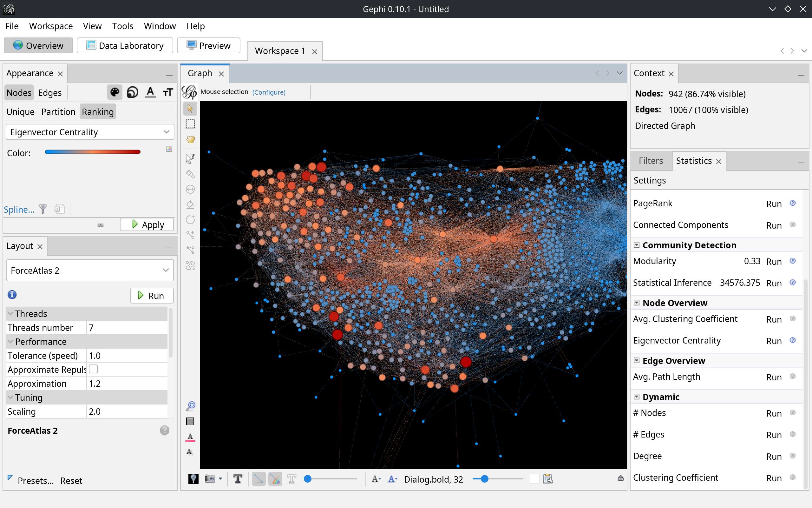The height and width of the screenshot is (508, 812).
Task: Collapse Dynamic statistics group
Action: coord(637,397)
